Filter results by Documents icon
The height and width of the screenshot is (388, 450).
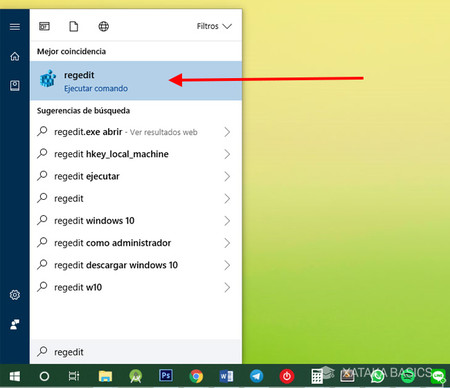[74, 26]
